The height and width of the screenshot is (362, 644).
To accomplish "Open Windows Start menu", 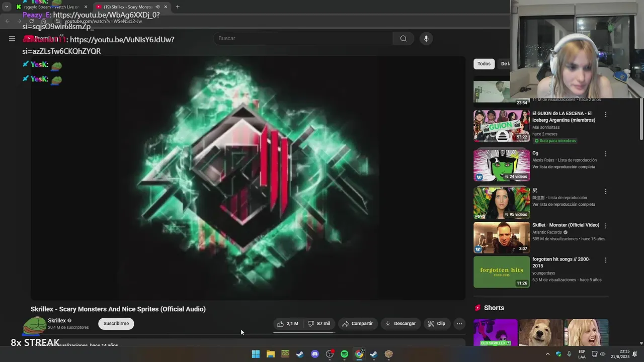I will pos(256,354).
